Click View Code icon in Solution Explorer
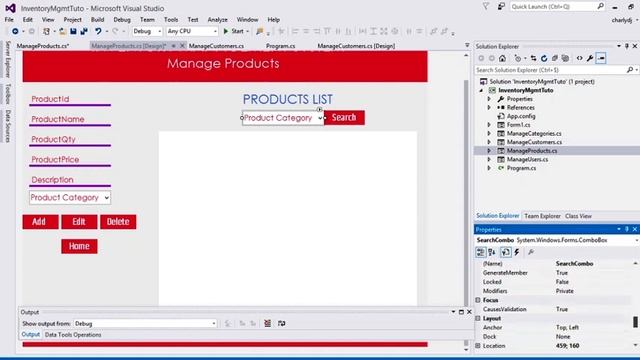 point(580,58)
